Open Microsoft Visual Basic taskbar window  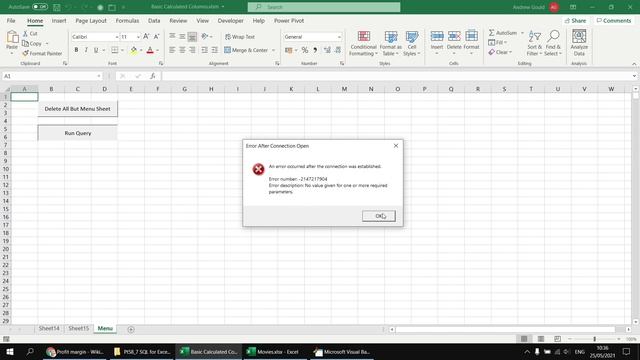point(342,351)
